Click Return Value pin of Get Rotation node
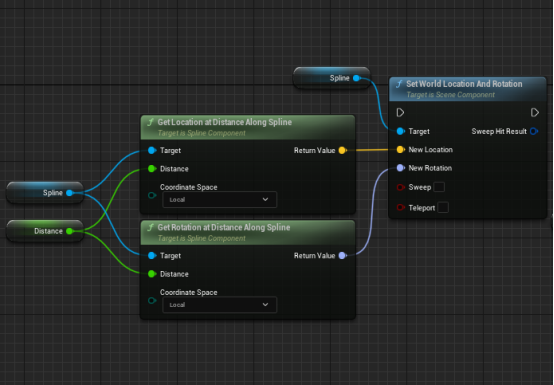 [342, 256]
